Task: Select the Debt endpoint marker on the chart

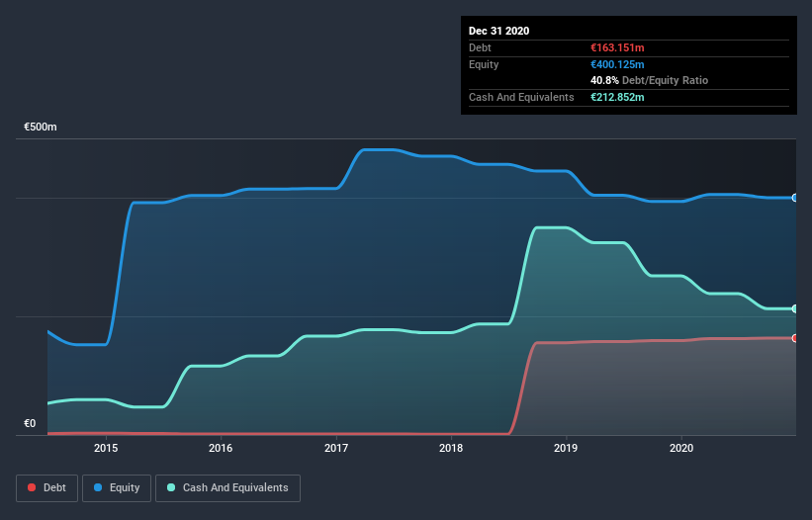Action: [795, 338]
